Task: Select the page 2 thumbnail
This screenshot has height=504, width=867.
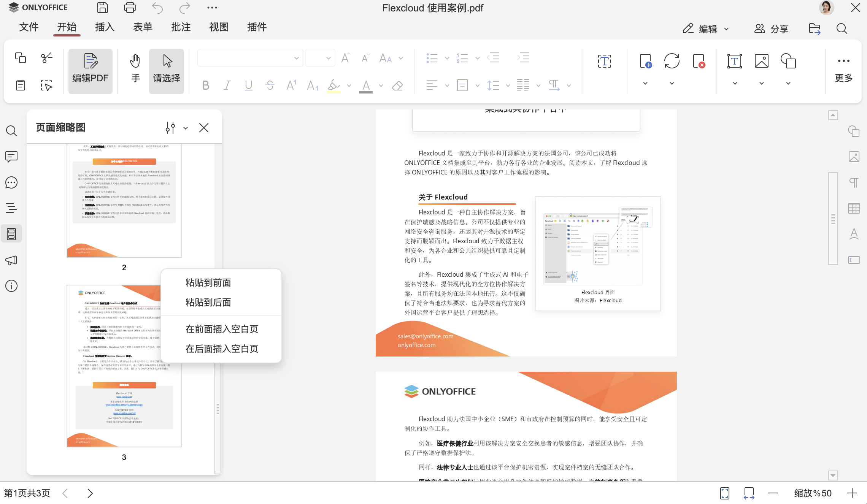Action: click(x=124, y=200)
